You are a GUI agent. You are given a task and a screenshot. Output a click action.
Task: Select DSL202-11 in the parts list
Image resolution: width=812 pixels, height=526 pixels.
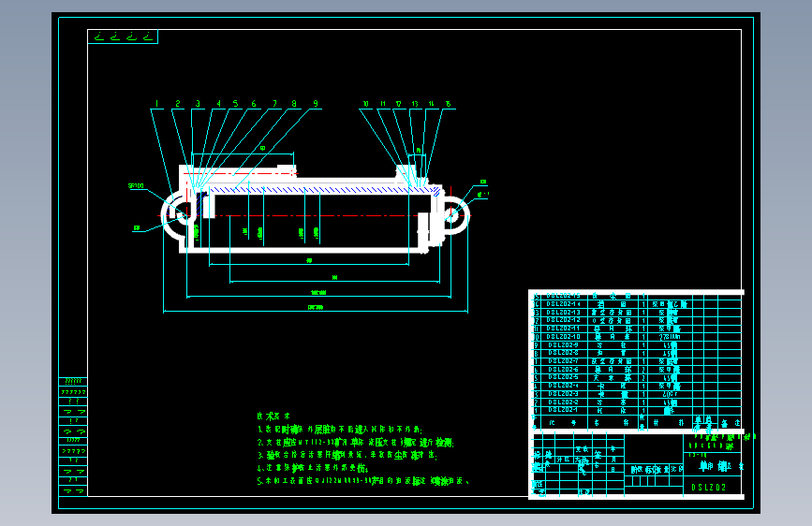tap(564, 329)
